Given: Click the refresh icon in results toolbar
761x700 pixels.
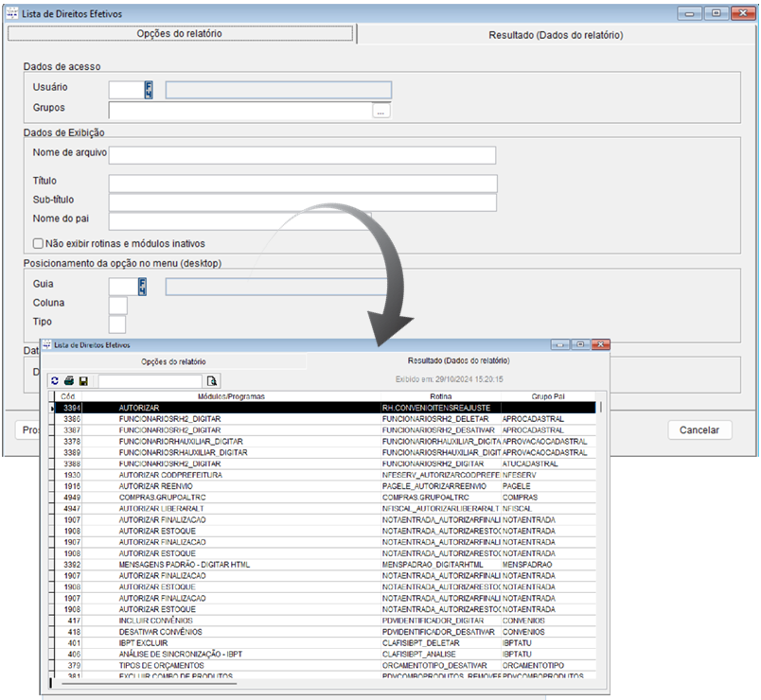Looking at the screenshot, I should pyautogui.click(x=55, y=380).
